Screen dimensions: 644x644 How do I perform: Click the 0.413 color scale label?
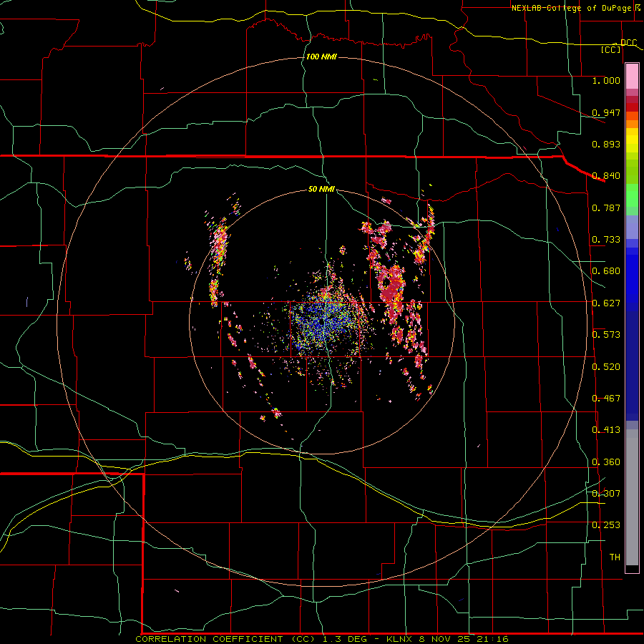click(x=606, y=430)
